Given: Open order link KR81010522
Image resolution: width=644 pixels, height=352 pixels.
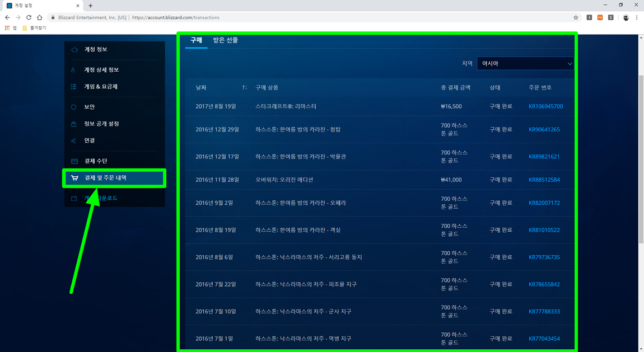Looking at the screenshot, I should (x=544, y=230).
